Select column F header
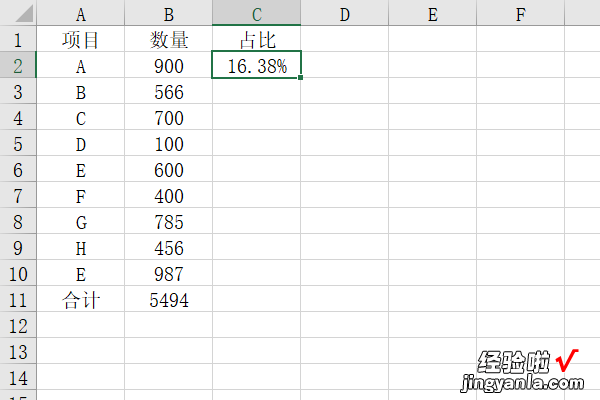 pyautogui.click(x=521, y=13)
